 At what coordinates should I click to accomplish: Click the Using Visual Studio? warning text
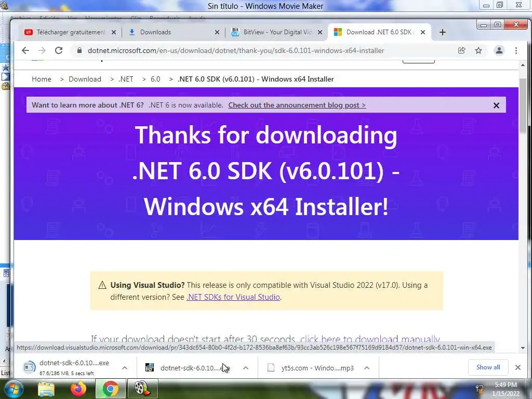(269, 291)
